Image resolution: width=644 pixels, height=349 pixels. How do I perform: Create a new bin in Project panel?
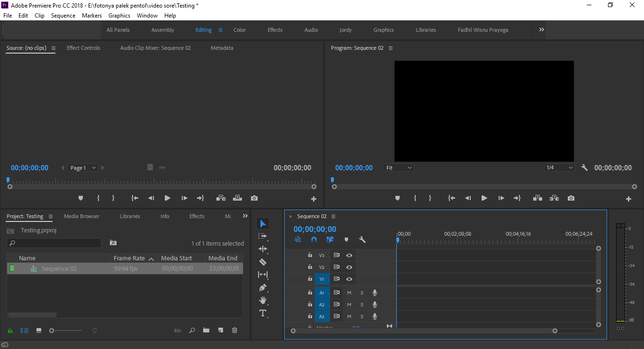pyautogui.click(x=206, y=331)
